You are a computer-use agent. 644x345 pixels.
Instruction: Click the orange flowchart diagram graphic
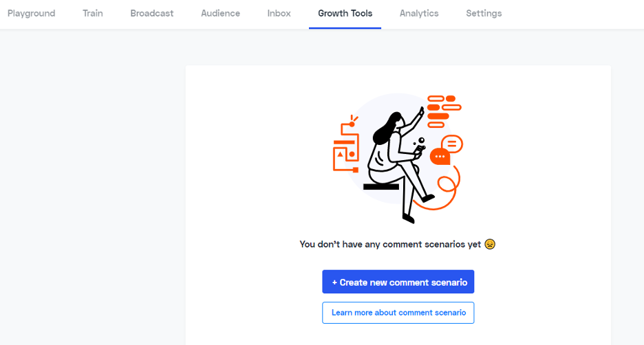point(346,144)
